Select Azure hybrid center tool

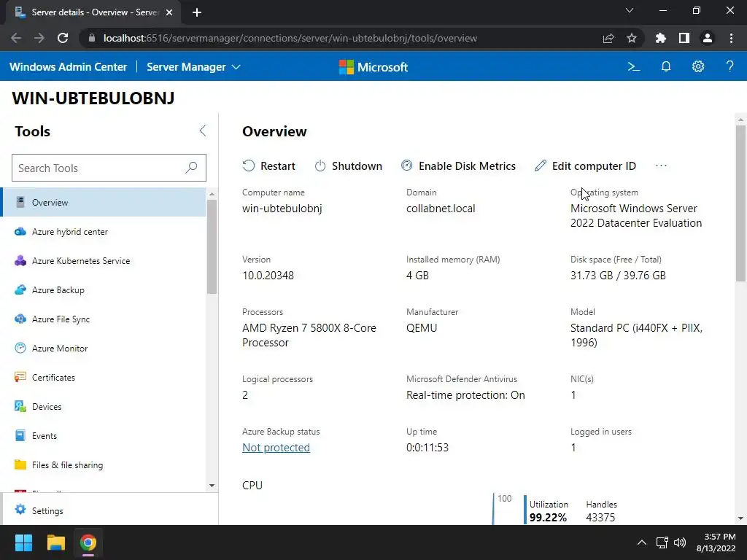click(x=104, y=231)
